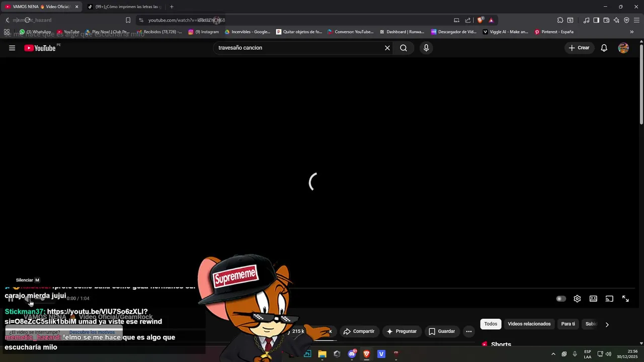The height and width of the screenshot is (362, 644).
Task: Open the Crear upload menu
Action: 579,48
